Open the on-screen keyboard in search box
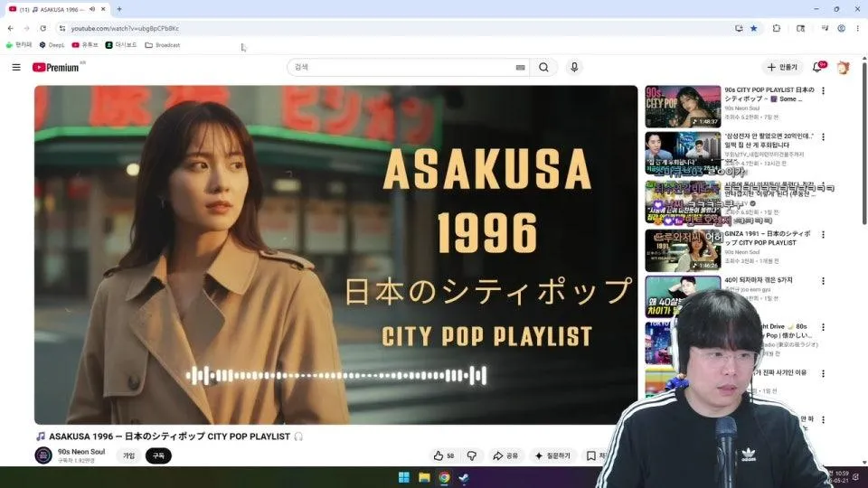The height and width of the screenshot is (488, 868). click(521, 68)
